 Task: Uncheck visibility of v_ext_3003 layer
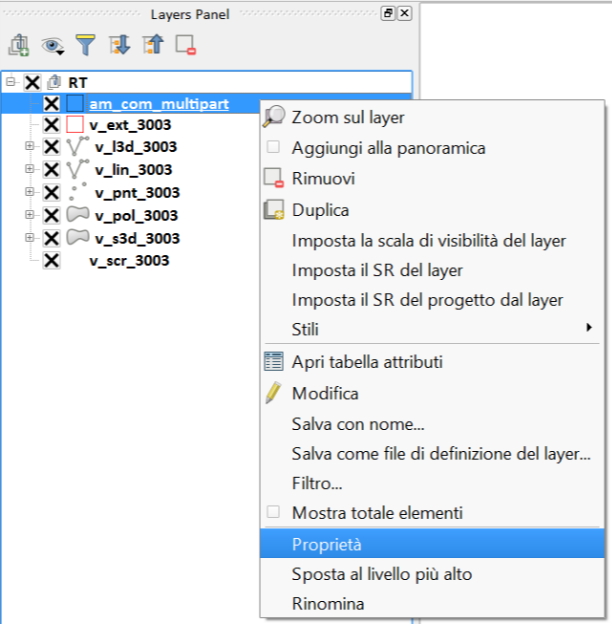click(52, 125)
